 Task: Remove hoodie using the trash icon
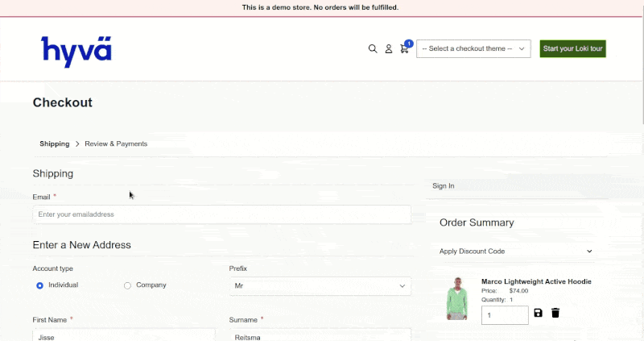point(555,313)
